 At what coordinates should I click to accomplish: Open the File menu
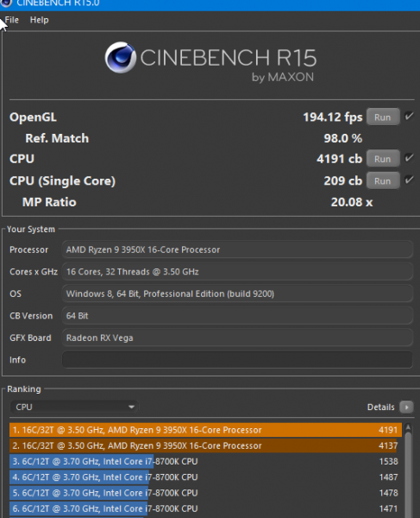tap(11, 20)
